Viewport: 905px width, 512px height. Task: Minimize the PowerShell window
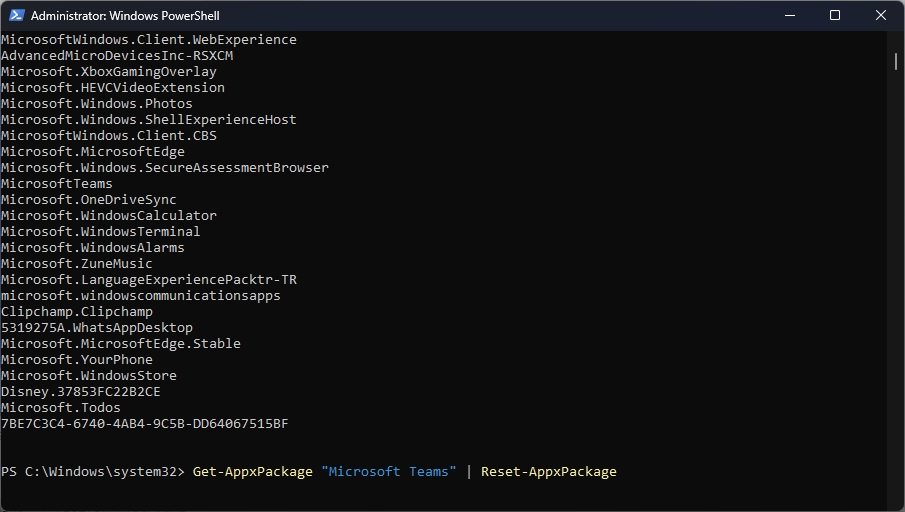[x=790, y=16]
